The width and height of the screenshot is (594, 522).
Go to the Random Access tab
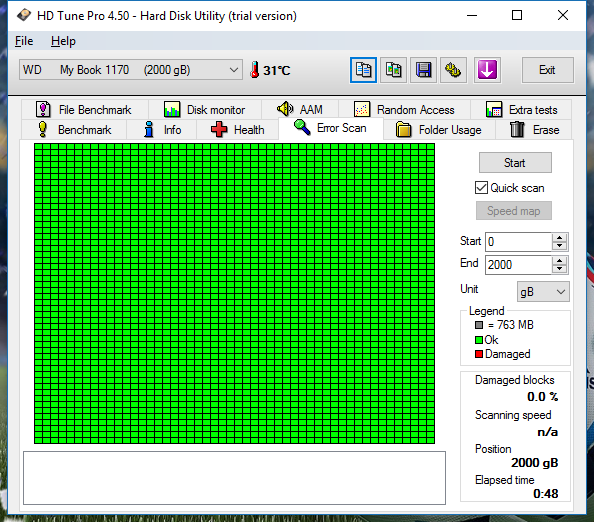[x=404, y=109]
